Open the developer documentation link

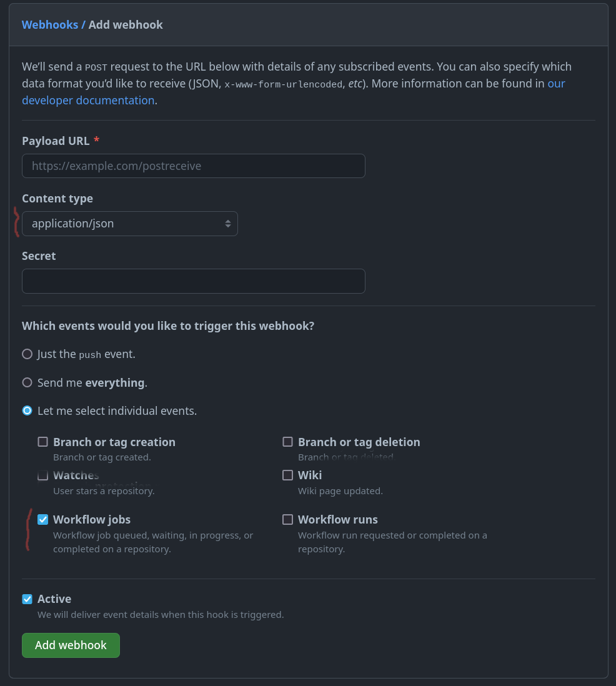pos(88,100)
